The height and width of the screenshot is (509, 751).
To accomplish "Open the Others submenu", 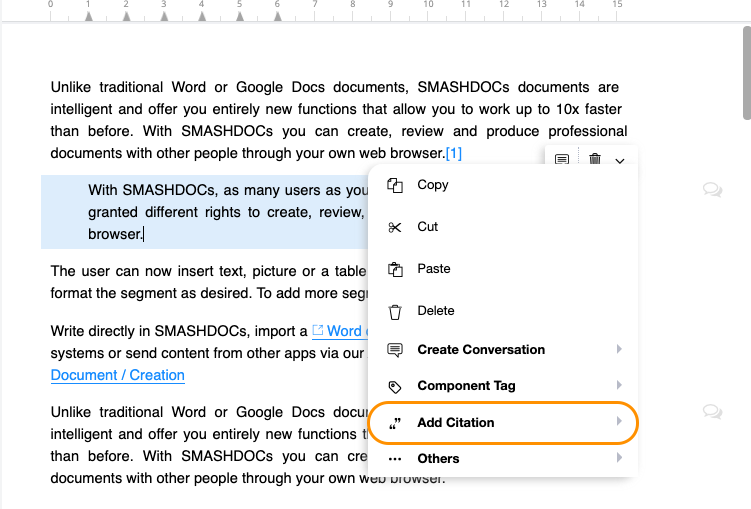I will [503, 459].
